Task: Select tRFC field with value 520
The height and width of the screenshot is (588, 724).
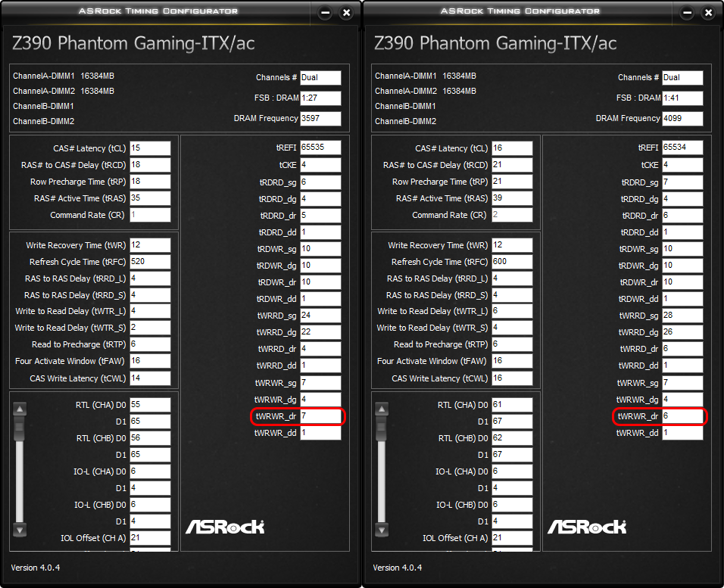Action: [150, 262]
